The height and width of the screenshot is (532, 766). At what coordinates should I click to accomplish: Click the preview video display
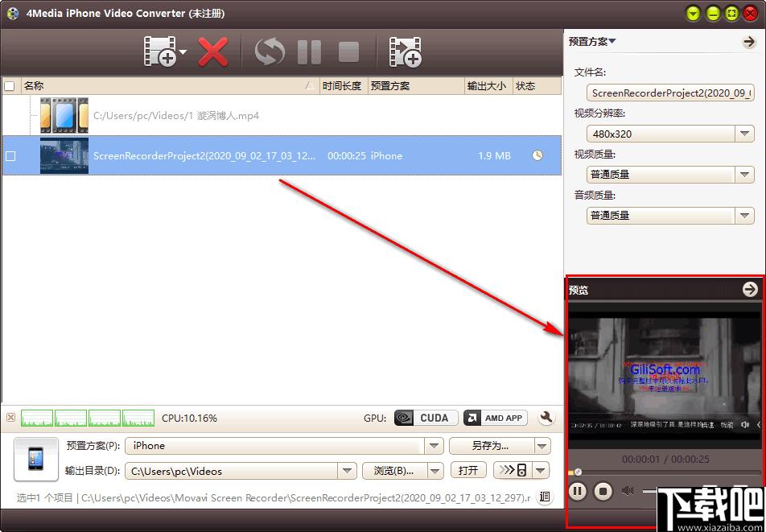[665, 376]
